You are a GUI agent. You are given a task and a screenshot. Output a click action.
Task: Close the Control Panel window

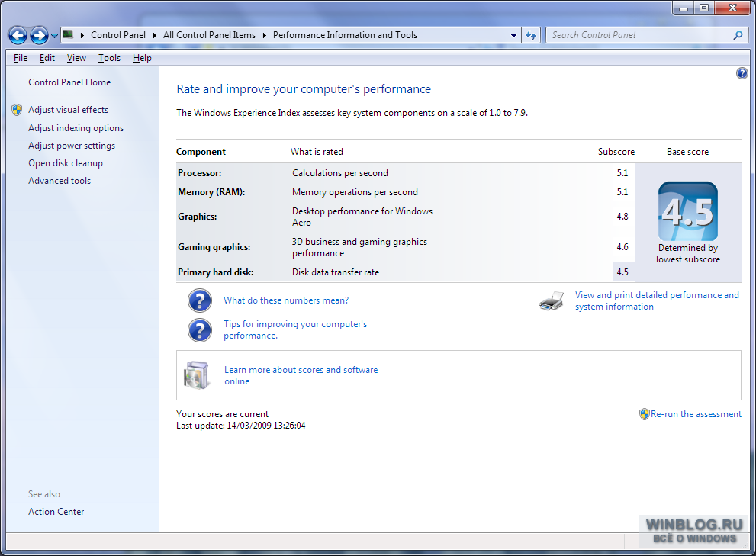tap(732, 8)
